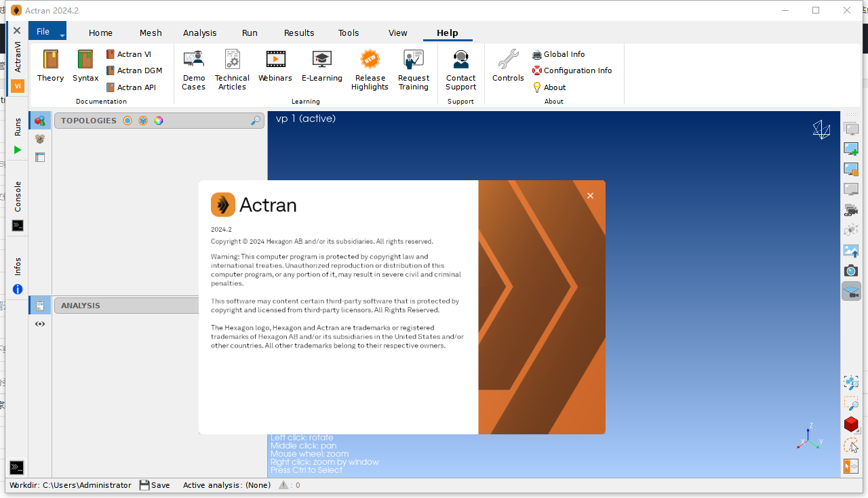Viewport: 868px width, 498px height.
Task: Open Demo Cases learning resource
Action: click(x=194, y=70)
